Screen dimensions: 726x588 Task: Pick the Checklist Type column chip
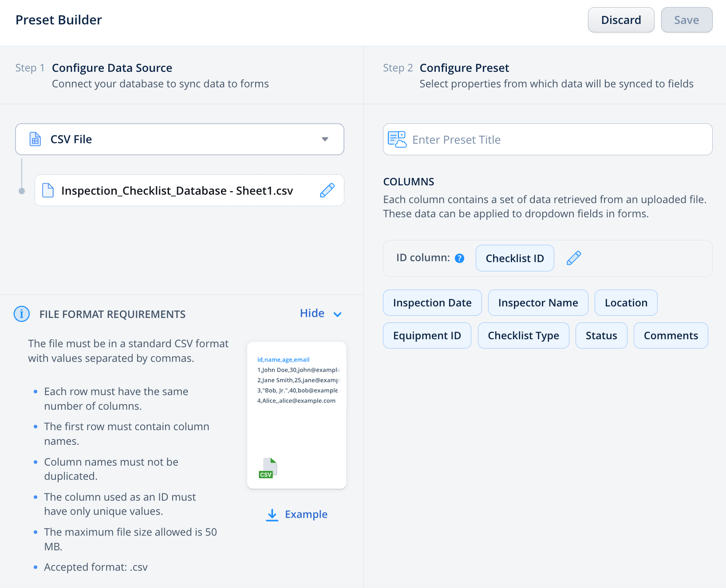click(523, 336)
